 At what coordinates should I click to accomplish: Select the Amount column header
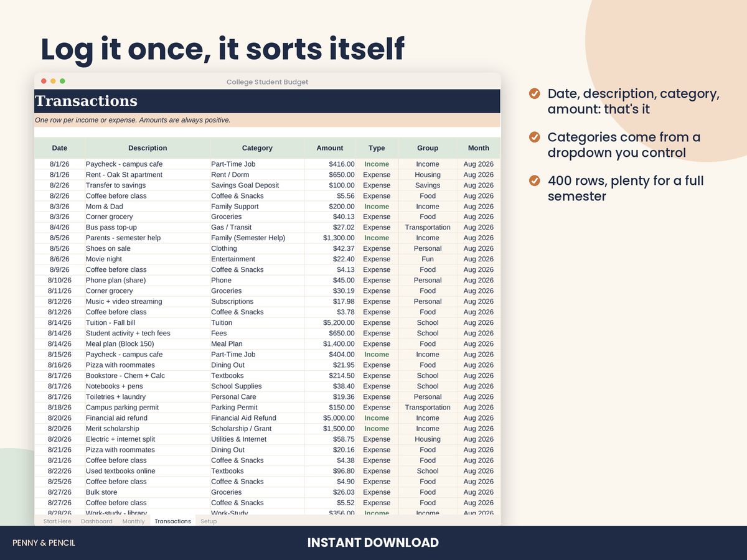[330, 148]
